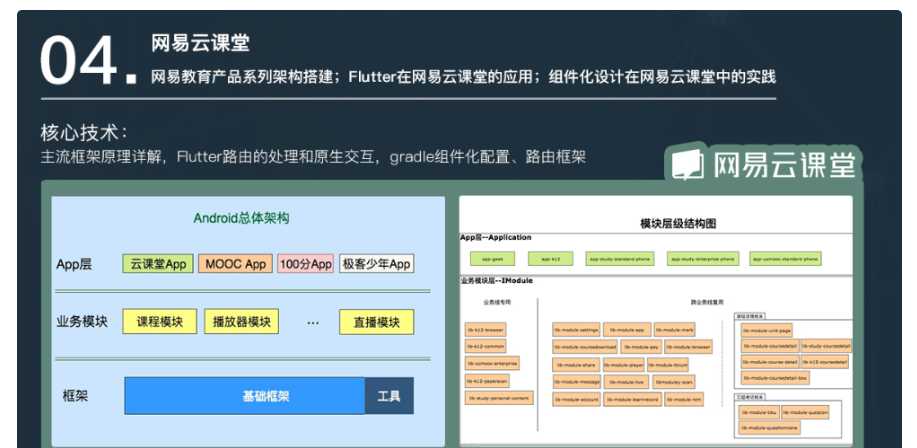Click the App层--Application heading
The height and width of the screenshot is (448, 917).
496,237
